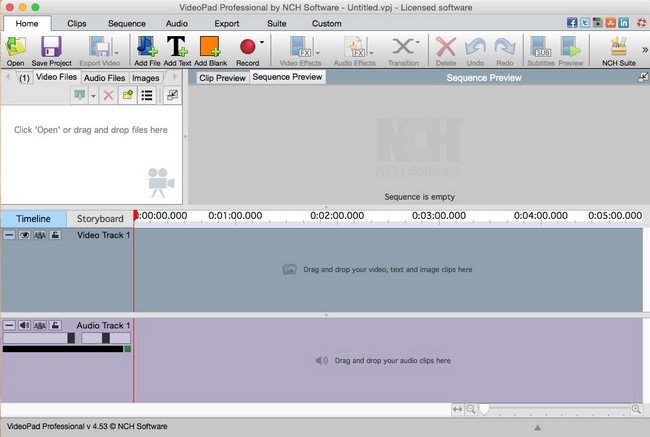
Task: Expand the toolbar overflow chevron
Action: [x=645, y=50]
